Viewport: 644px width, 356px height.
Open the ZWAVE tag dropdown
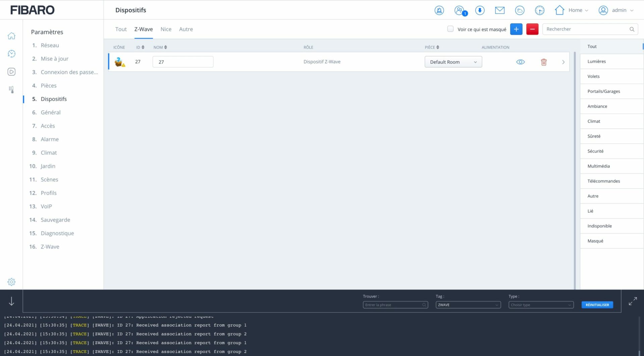pyautogui.click(x=468, y=305)
